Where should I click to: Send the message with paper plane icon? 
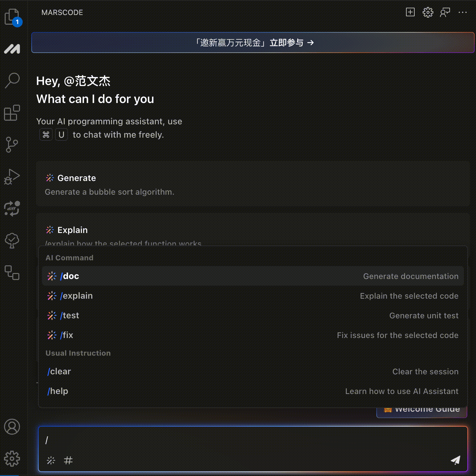[455, 460]
